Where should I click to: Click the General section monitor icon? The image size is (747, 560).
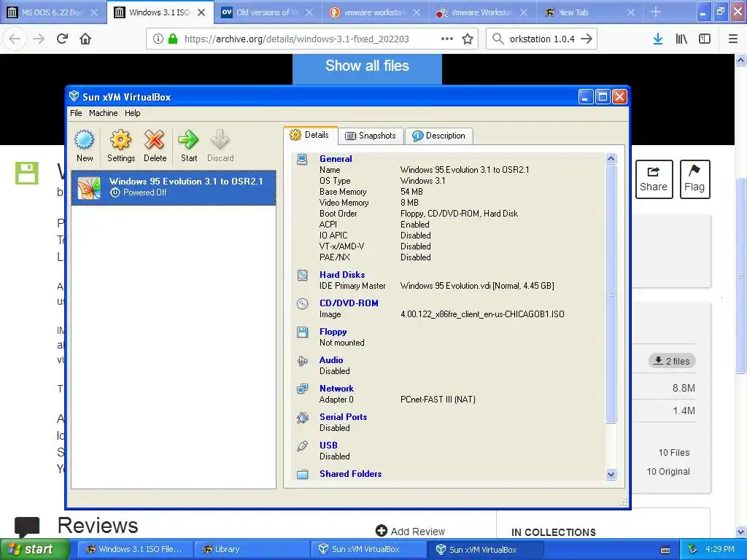302,159
